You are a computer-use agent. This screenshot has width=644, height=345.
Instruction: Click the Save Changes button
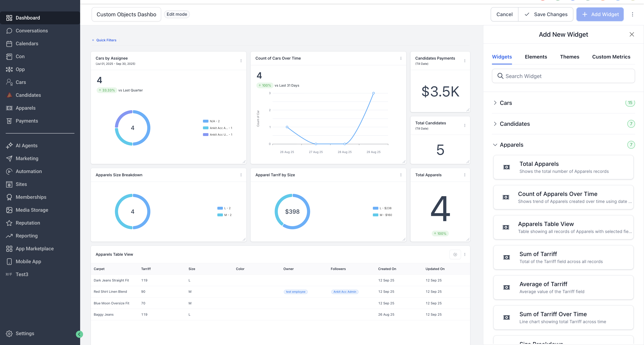(x=546, y=14)
